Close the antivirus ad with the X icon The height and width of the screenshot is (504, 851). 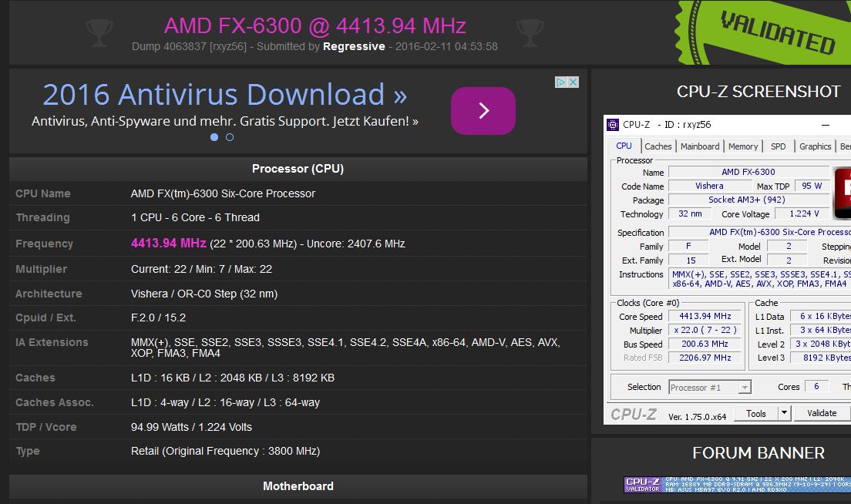coord(573,82)
